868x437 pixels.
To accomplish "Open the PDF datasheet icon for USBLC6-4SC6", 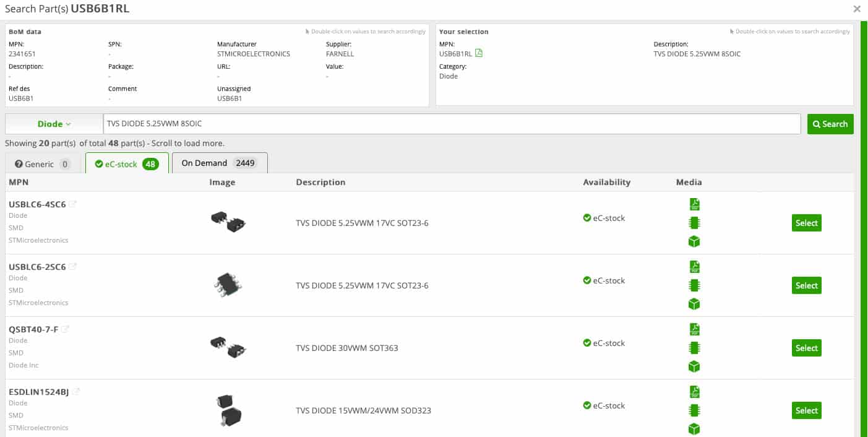I will point(694,204).
